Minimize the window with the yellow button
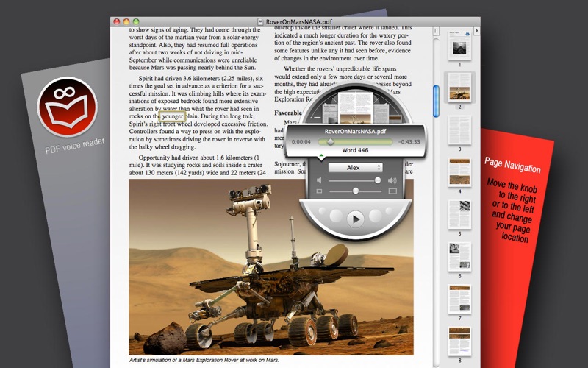Image resolution: width=588 pixels, height=368 pixels. click(x=126, y=22)
